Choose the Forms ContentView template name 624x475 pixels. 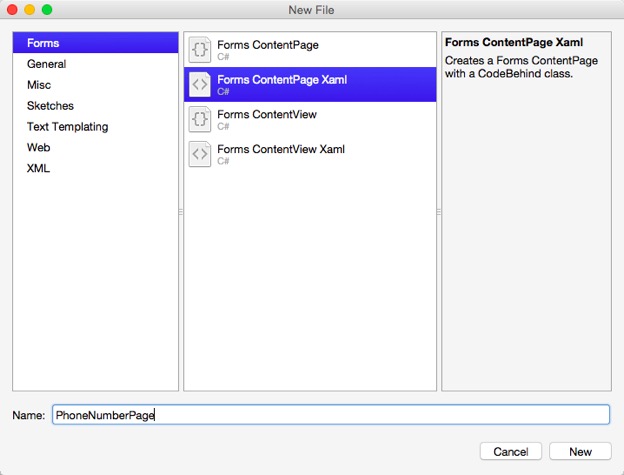click(267, 115)
